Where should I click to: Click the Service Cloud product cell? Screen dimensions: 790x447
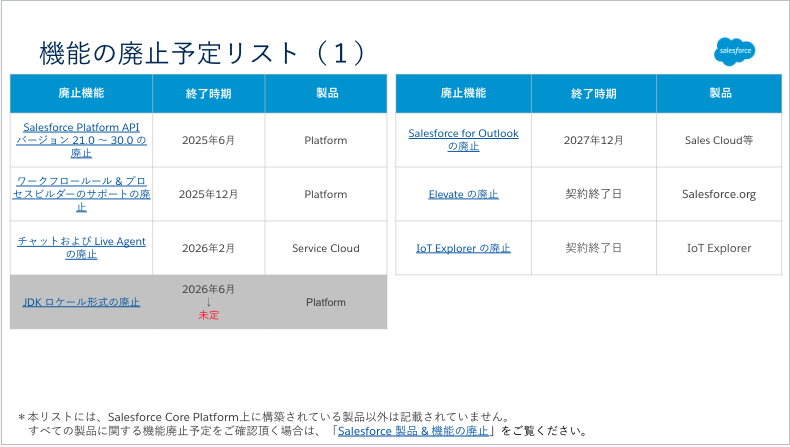click(325, 248)
